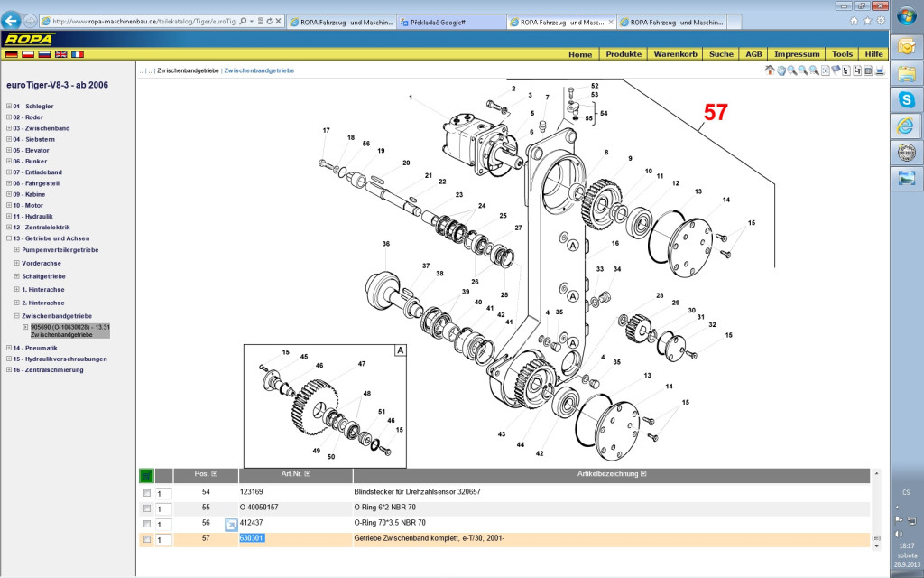Switch to Překladač Google browser tab

(x=451, y=22)
